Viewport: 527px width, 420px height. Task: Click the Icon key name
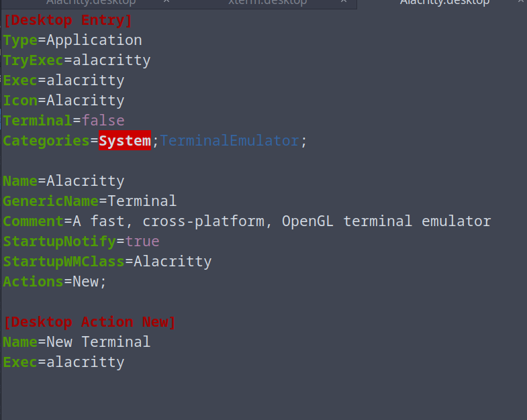[x=20, y=101]
